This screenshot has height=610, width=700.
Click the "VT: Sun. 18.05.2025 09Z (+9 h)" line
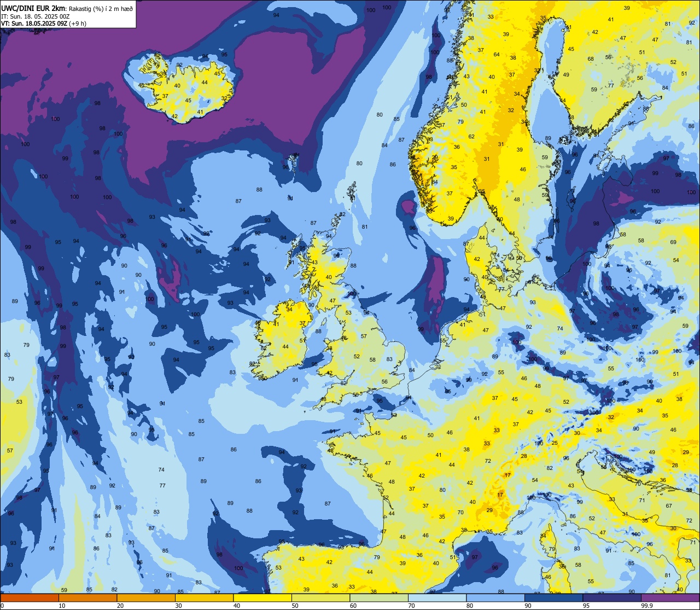(44, 24)
